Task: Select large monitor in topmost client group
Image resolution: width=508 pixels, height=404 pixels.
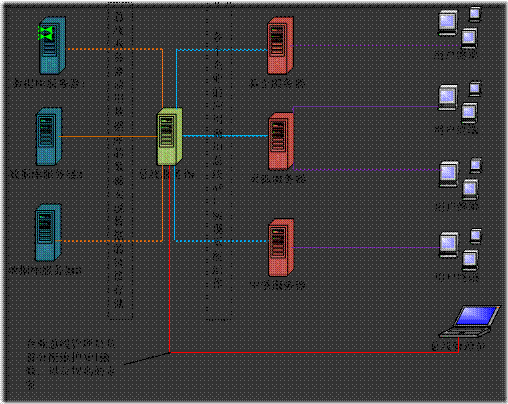Action: click(x=447, y=23)
